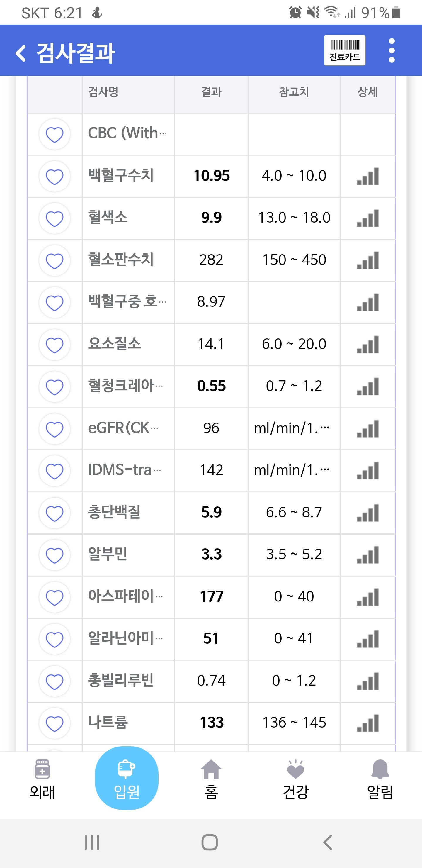Toggle heart favorite for 알부민
Screen dimensions: 422x868
pyautogui.click(x=55, y=555)
